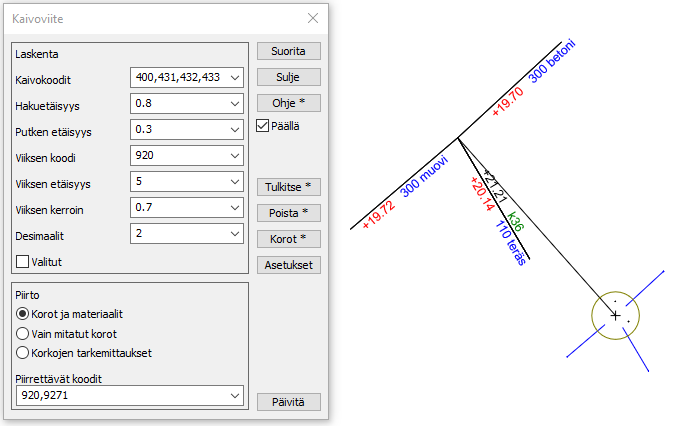
Task: Click the manhole circle symbol in drawing
Action: [x=615, y=315]
